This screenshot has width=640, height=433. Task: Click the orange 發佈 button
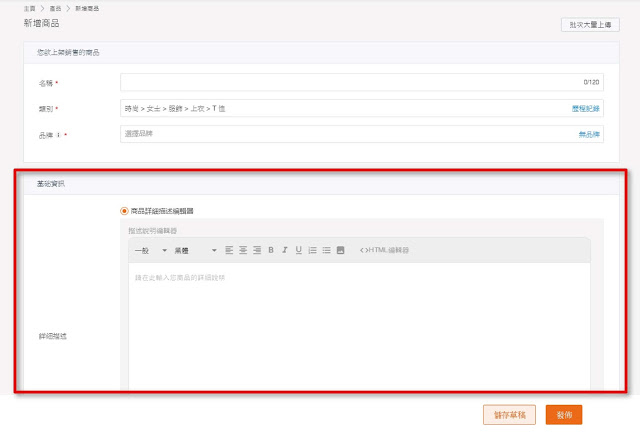coord(564,415)
